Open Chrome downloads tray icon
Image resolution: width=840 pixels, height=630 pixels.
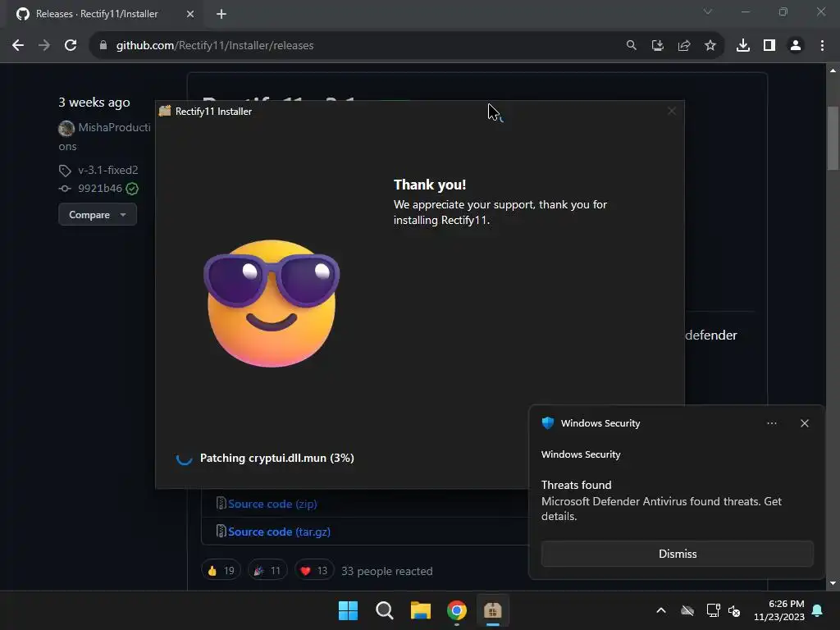(742, 46)
